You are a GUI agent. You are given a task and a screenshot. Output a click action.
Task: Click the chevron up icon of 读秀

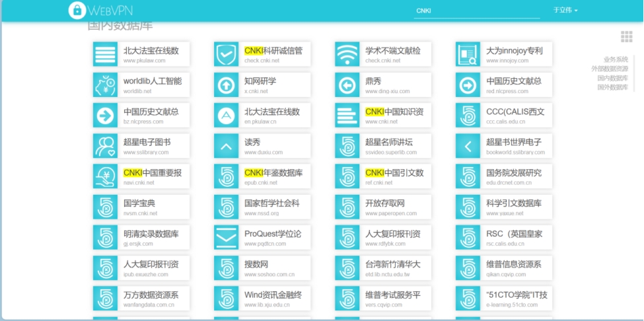[x=226, y=146]
